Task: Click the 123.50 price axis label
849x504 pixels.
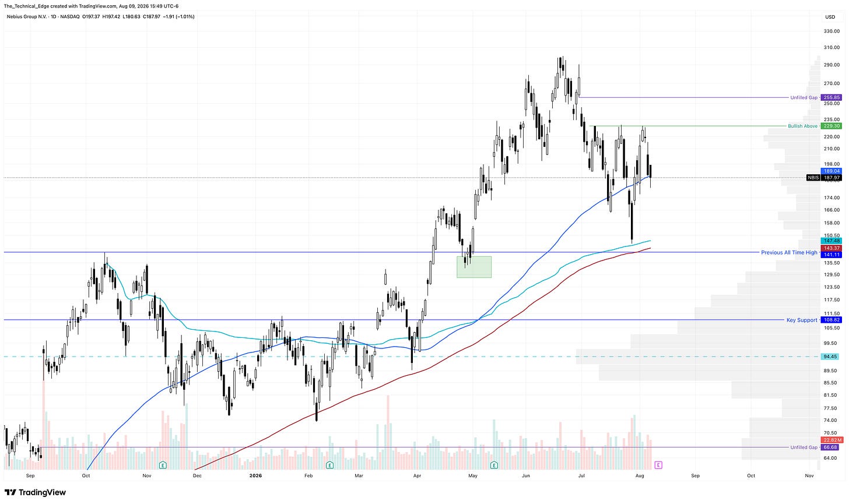Action: point(831,287)
